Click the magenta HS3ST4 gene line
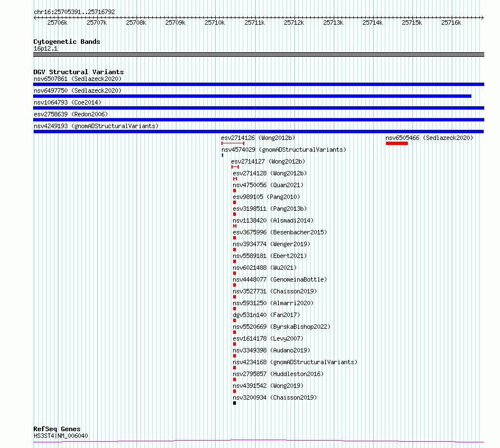500x448 pixels. pyautogui.click(x=258, y=441)
